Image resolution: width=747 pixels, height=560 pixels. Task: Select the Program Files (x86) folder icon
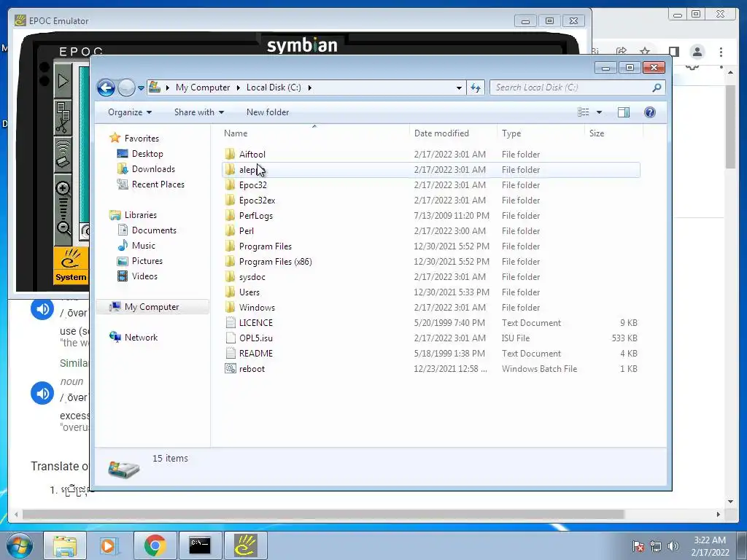click(230, 262)
